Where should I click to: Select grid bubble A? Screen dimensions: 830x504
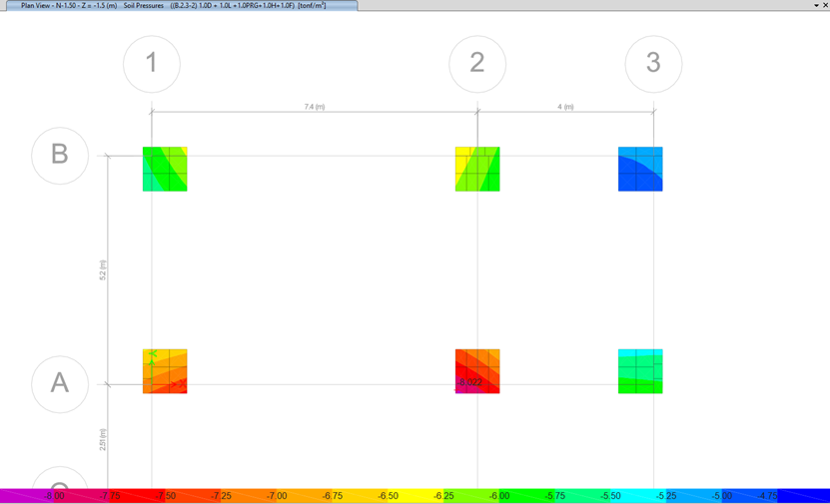[x=60, y=383]
